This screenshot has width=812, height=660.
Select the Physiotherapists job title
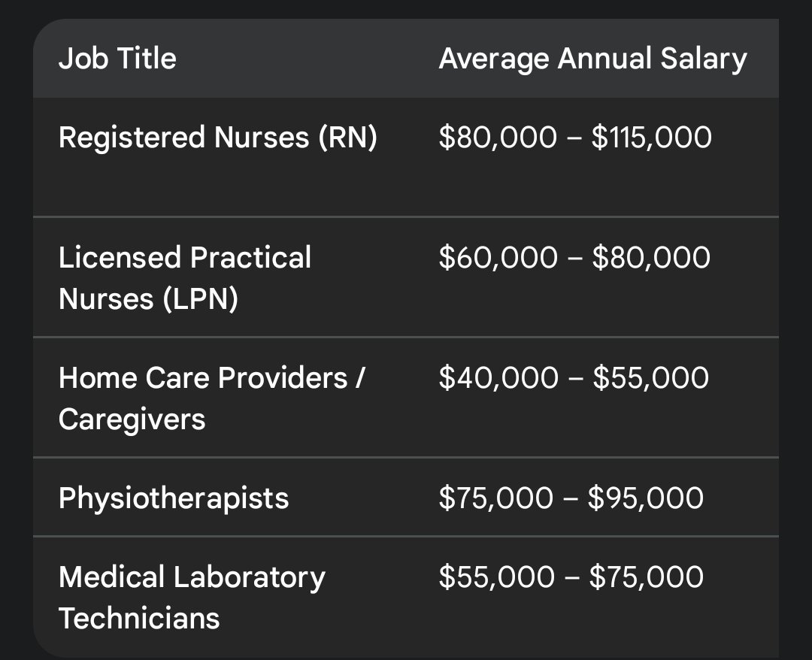tap(174, 498)
